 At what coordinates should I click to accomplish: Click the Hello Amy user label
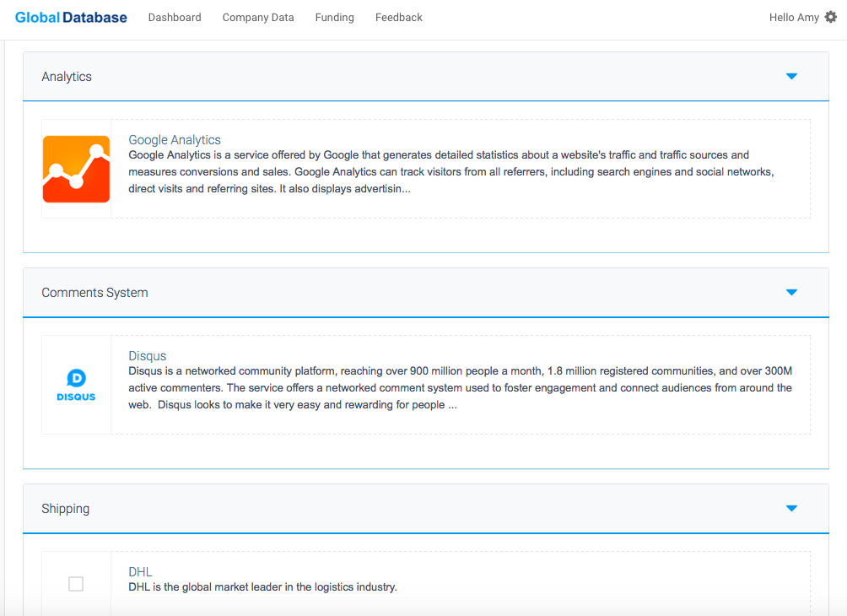(794, 17)
